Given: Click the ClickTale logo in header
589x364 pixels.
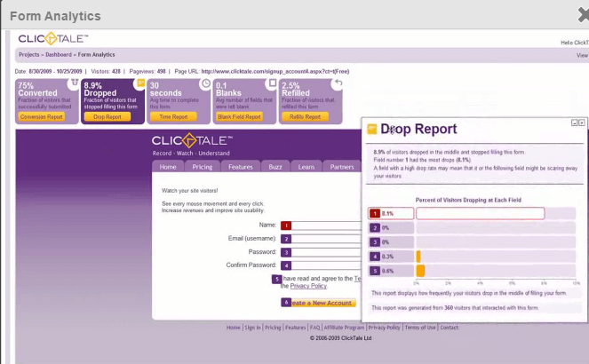Looking at the screenshot, I should [x=53, y=39].
